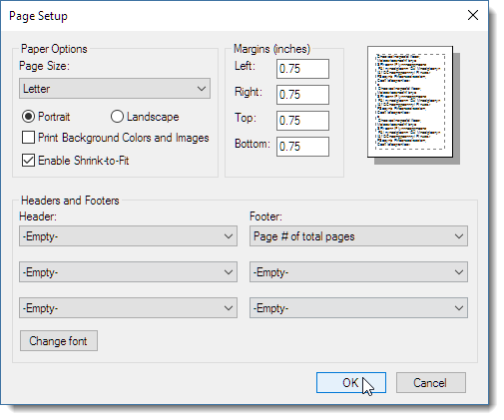Screen dimensions: 504x420
Task: Expand the first Header dropdown
Action: [x=128, y=236]
